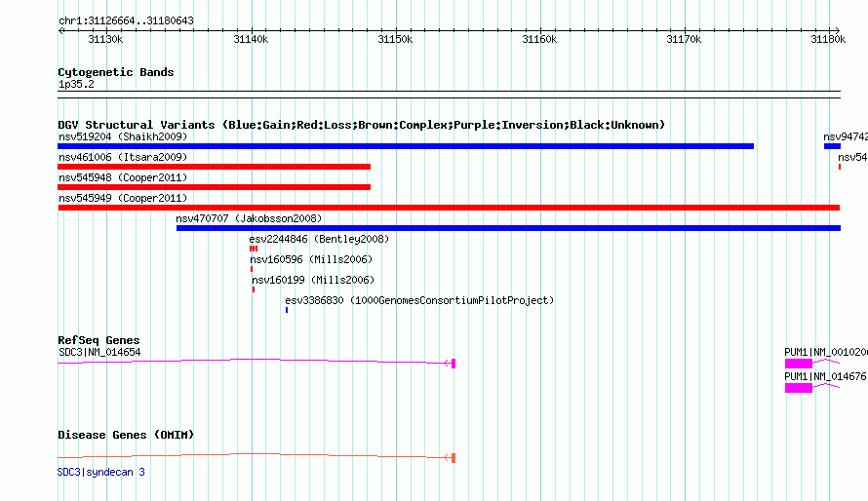Select the OMIM SDC3 disease gene exon
868x501 pixels.
[x=454, y=458]
